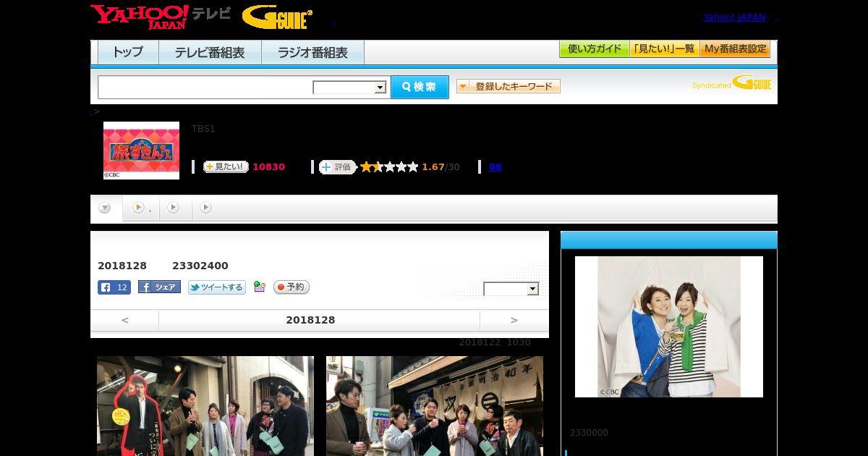Focus the program search input field

pyautogui.click(x=205, y=87)
